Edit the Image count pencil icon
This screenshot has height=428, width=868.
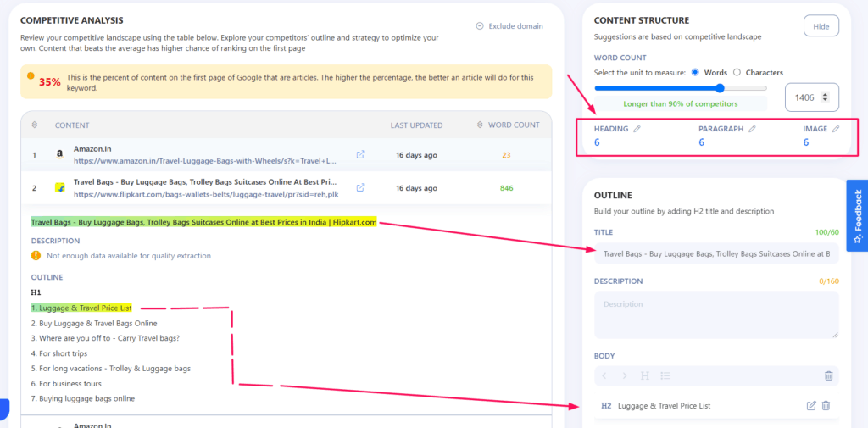click(835, 129)
